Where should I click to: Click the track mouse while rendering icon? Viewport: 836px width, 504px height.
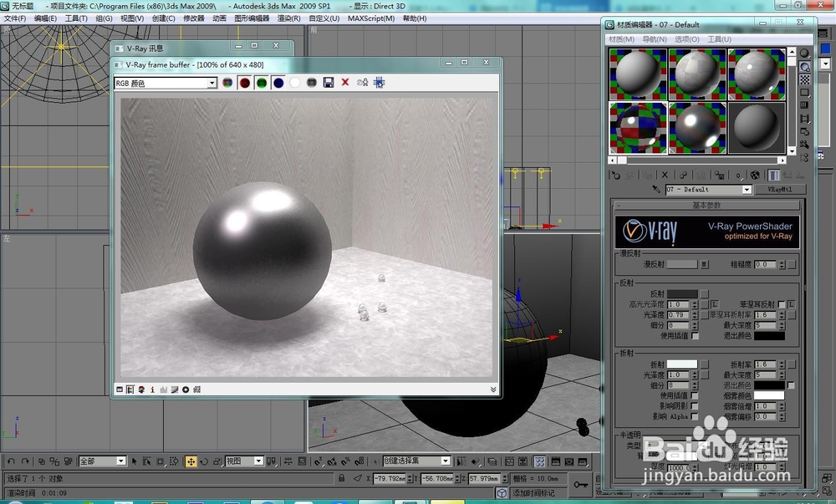[379, 83]
